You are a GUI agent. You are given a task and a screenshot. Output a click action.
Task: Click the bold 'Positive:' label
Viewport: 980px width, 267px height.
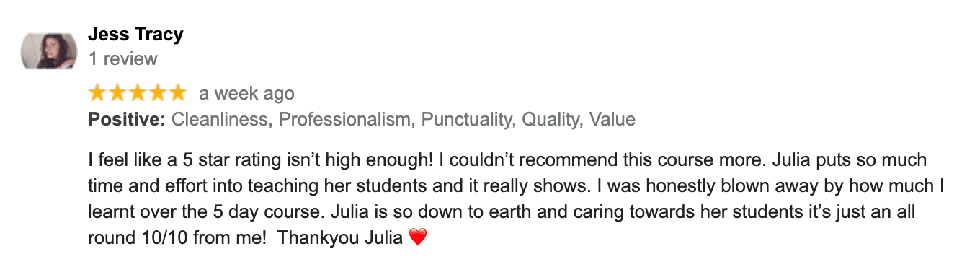127,120
